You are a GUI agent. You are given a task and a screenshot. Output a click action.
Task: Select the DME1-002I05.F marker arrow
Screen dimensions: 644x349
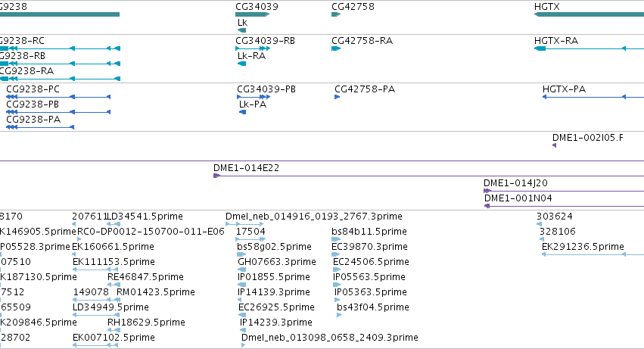(555, 145)
